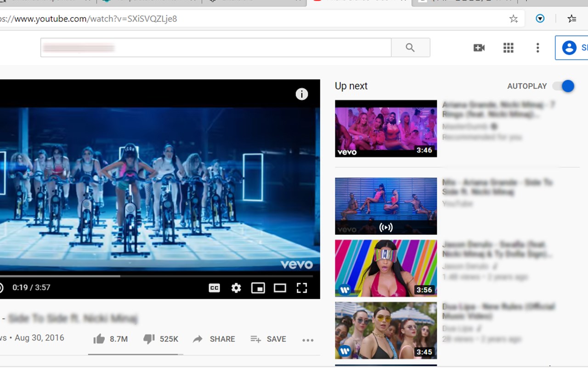Open the create video camera icon
This screenshot has height=368, width=588.
479,47
